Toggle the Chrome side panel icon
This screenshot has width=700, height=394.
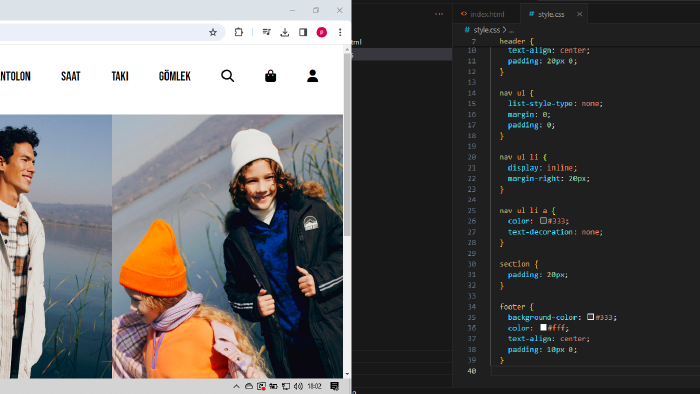click(303, 32)
